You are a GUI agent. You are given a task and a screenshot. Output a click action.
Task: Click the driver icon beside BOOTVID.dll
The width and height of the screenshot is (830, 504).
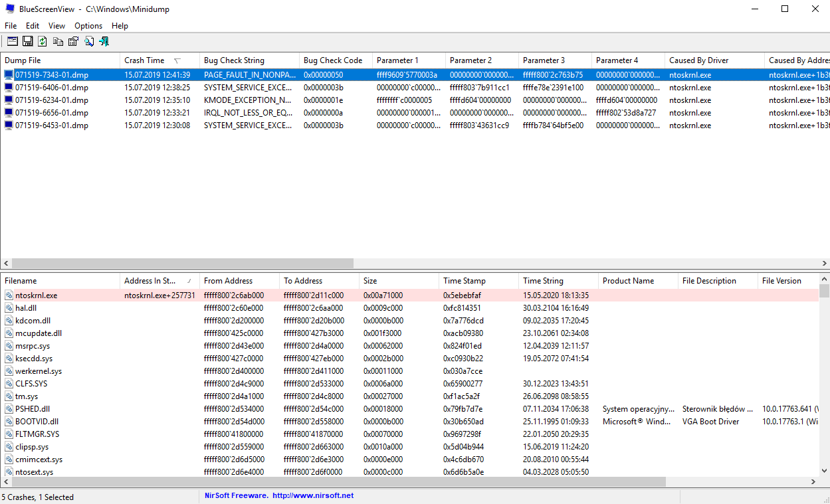[x=9, y=422]
